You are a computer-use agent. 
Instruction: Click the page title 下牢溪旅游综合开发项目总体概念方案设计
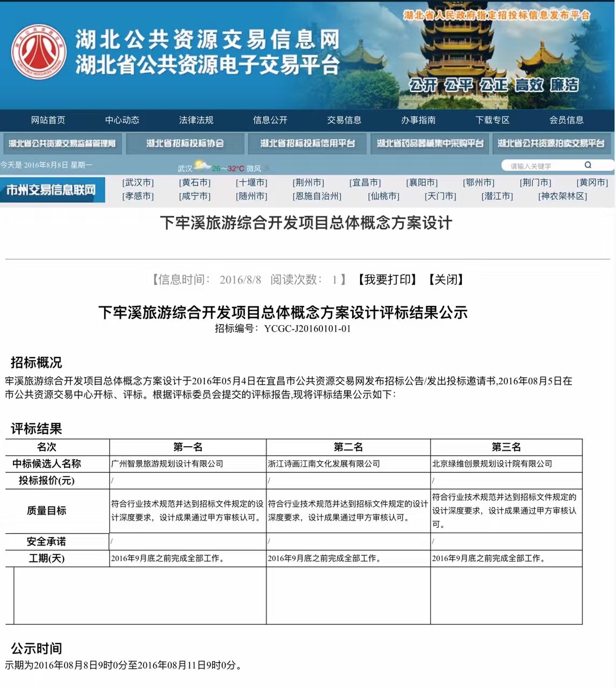306,223
